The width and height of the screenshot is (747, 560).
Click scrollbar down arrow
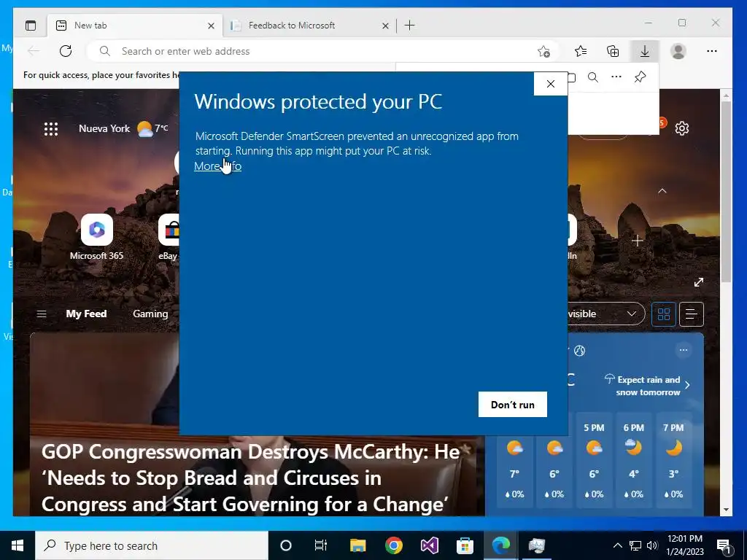coord(726,510)
